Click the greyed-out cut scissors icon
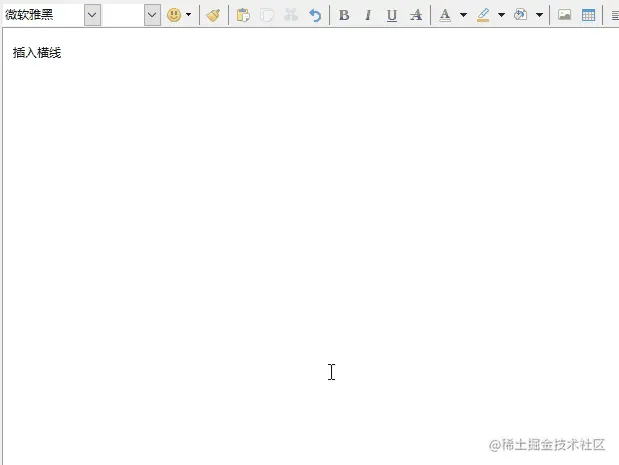Viewport: 619px width, 465px height. pyautogui.click(x=291, y=15)
